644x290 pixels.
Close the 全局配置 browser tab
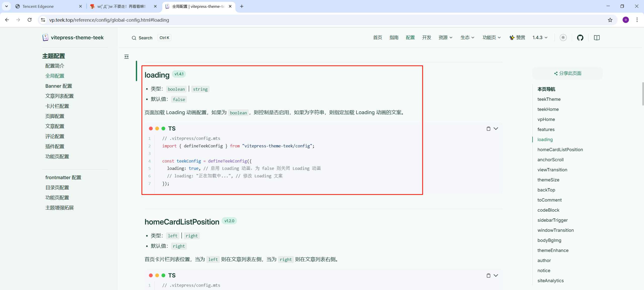[x=230, y=6]
